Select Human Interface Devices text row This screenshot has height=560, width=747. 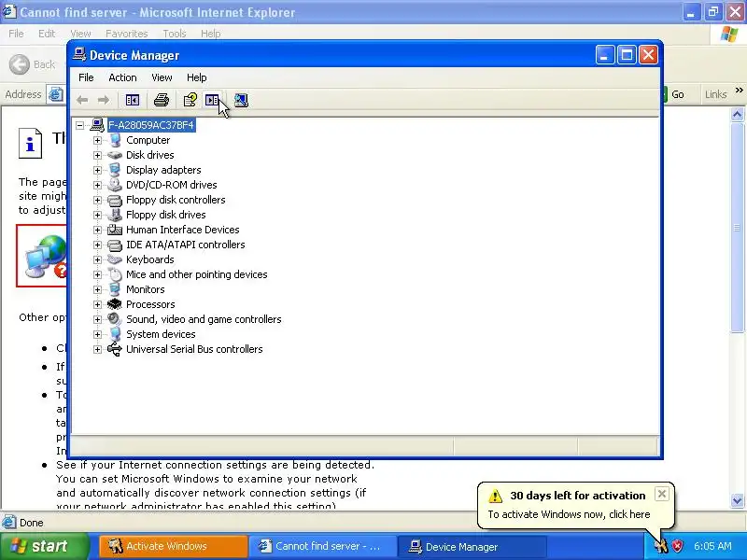coord(182,230)
